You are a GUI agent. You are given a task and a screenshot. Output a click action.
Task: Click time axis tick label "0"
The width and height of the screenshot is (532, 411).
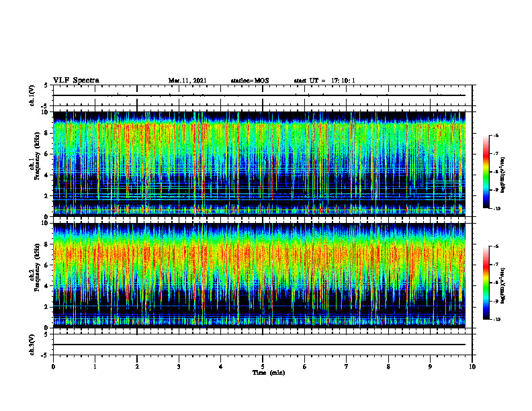click(53, 367)
